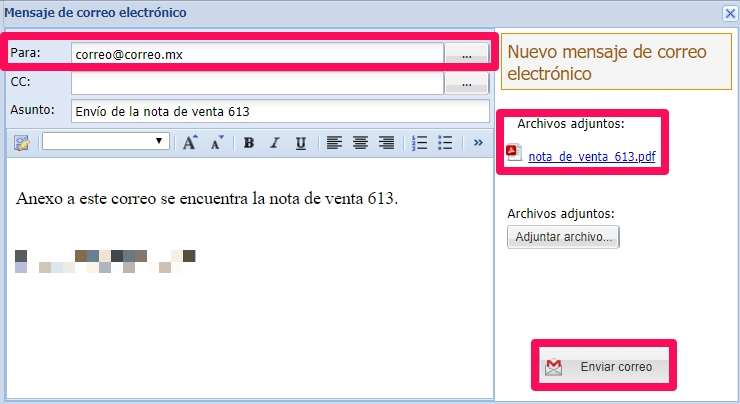This screenshot has width=740, height=404.
Task: Click the source edit icon in the toolbar
Action: (21, 143)
